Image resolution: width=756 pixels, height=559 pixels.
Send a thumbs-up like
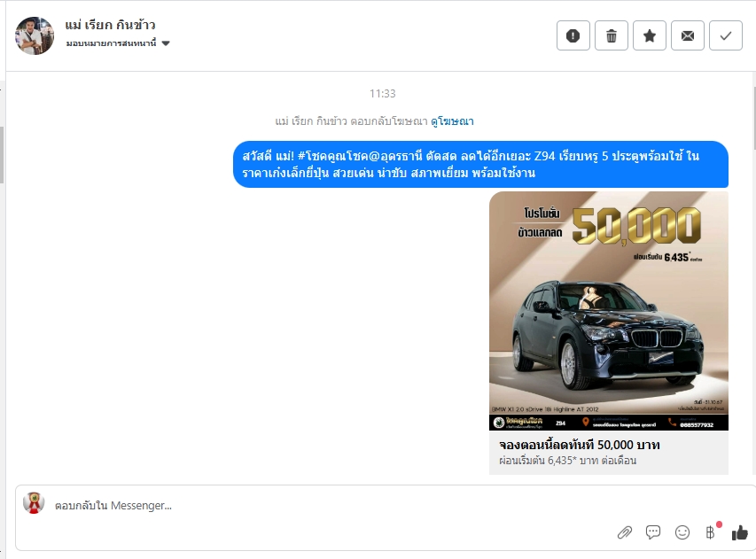740,532
